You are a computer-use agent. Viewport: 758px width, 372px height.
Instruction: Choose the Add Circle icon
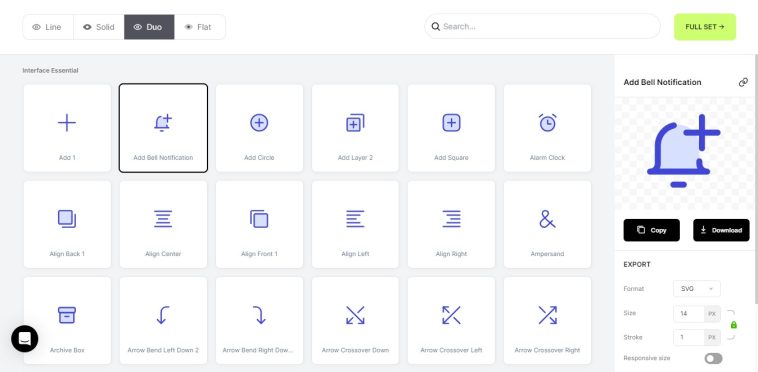click(259, 128)
